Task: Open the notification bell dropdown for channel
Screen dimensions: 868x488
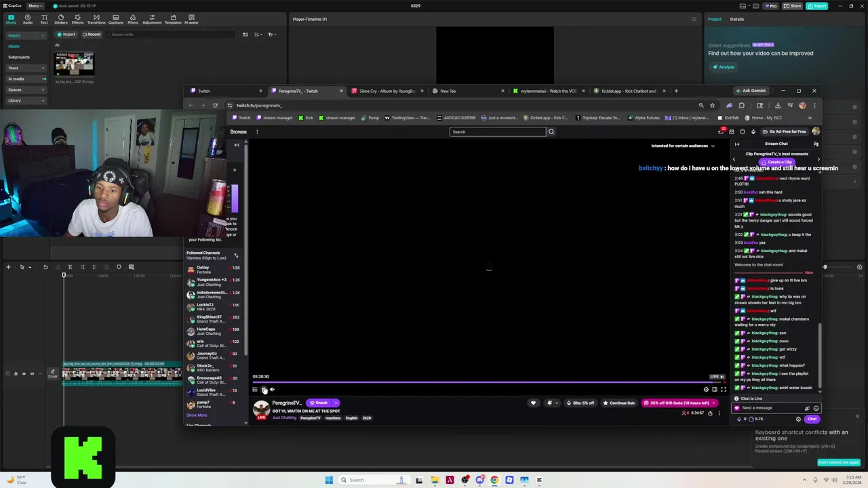Action: click(552, 403)
